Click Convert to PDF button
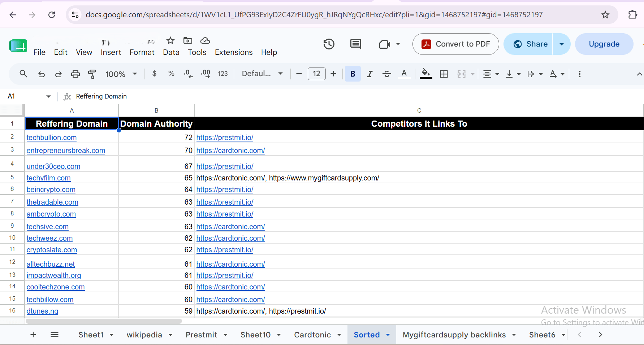This screenshot has height=345, width=644. (x=455, y=44)
